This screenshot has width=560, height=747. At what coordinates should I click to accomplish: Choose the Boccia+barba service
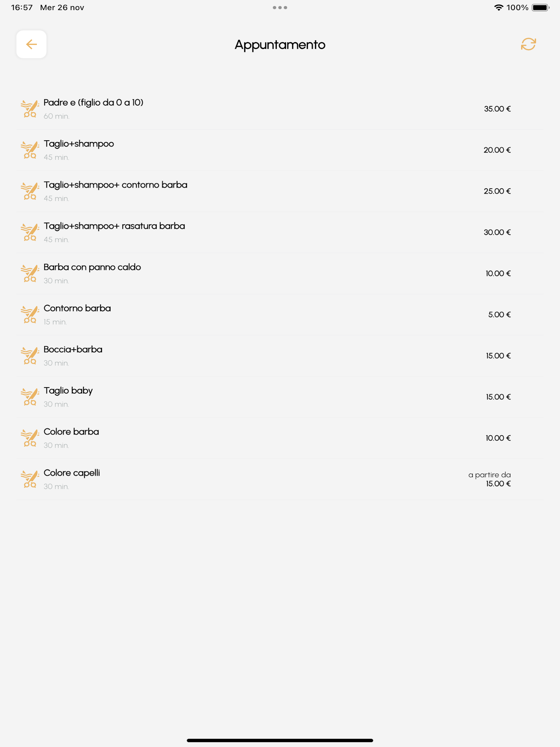click(280, 356)
